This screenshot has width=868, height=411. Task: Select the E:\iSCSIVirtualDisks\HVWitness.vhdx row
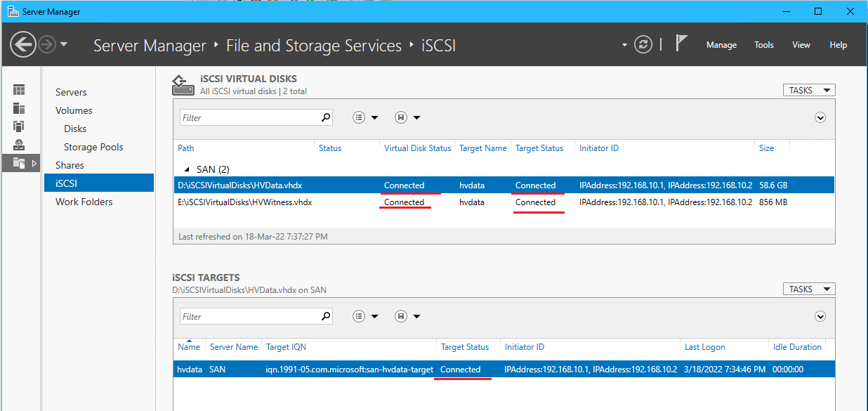coord(504,202)
